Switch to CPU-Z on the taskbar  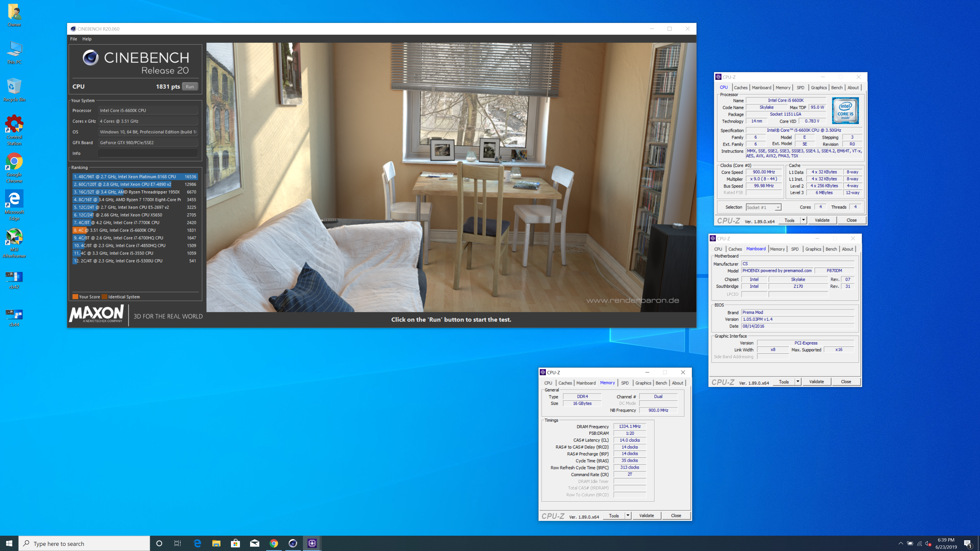click(312, 543)
